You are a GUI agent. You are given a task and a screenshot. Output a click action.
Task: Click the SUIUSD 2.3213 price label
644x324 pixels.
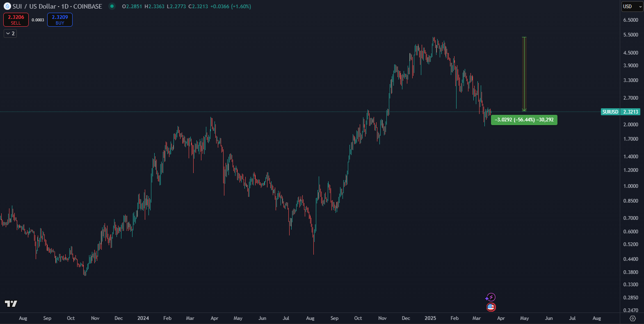coord(620,112)
